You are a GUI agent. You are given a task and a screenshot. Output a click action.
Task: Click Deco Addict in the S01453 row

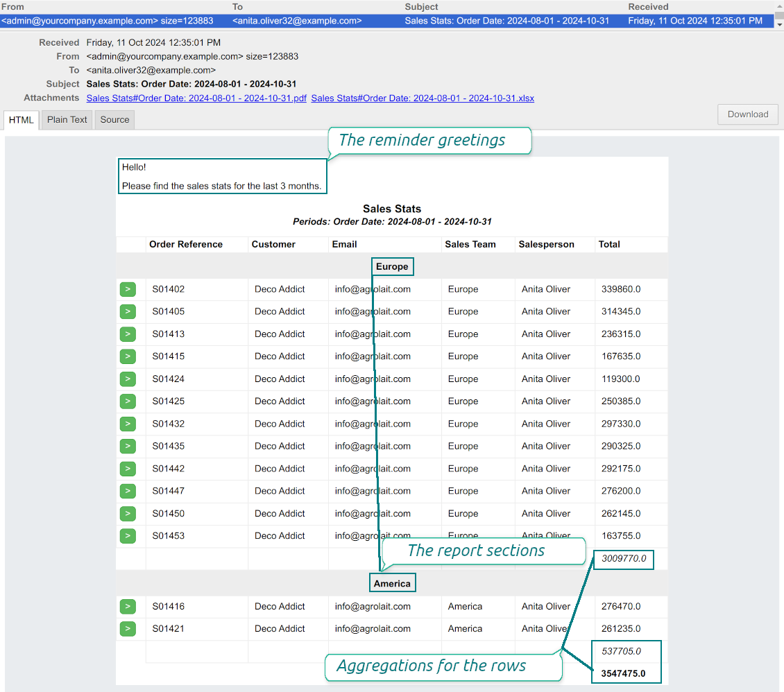click(x=280, y=535)
